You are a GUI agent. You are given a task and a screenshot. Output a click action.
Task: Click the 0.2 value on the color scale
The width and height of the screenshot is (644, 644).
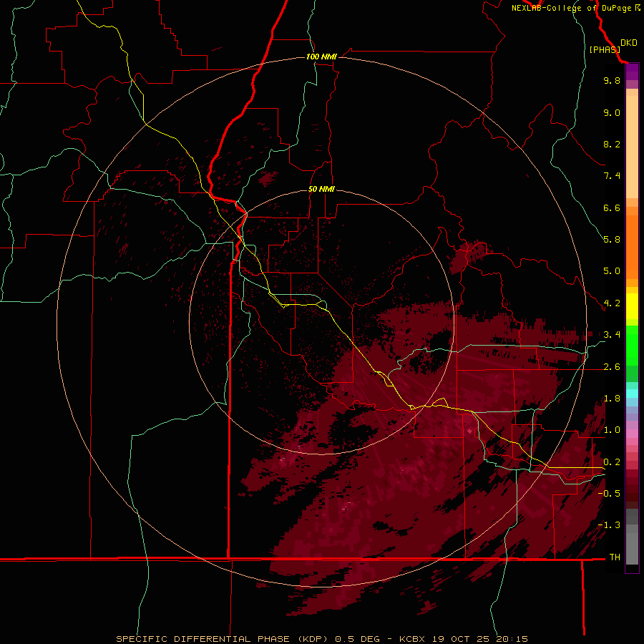click(x=612, y=462)
